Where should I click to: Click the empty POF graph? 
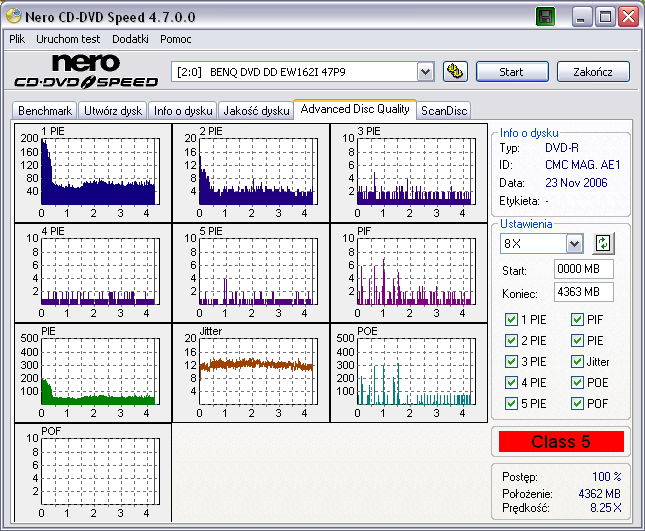pos(93,473)
